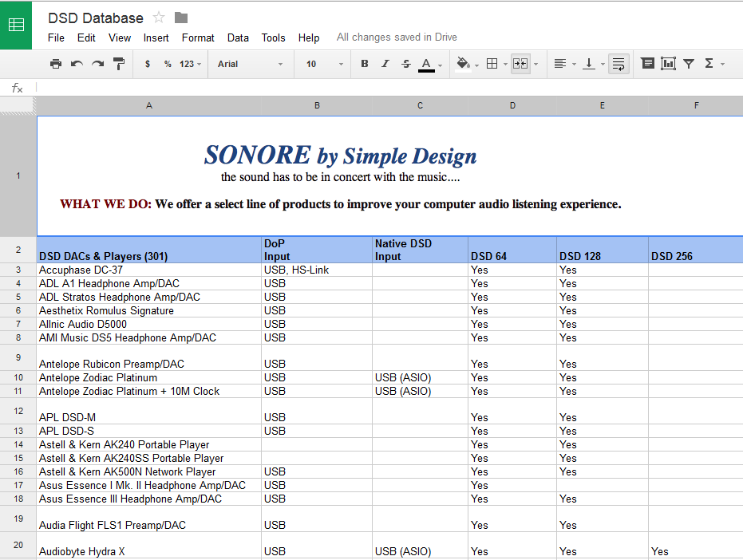The image size is (743, 560).
Task: Open horizontal align options
Action: pyautogui.click(x=560, y=64)
